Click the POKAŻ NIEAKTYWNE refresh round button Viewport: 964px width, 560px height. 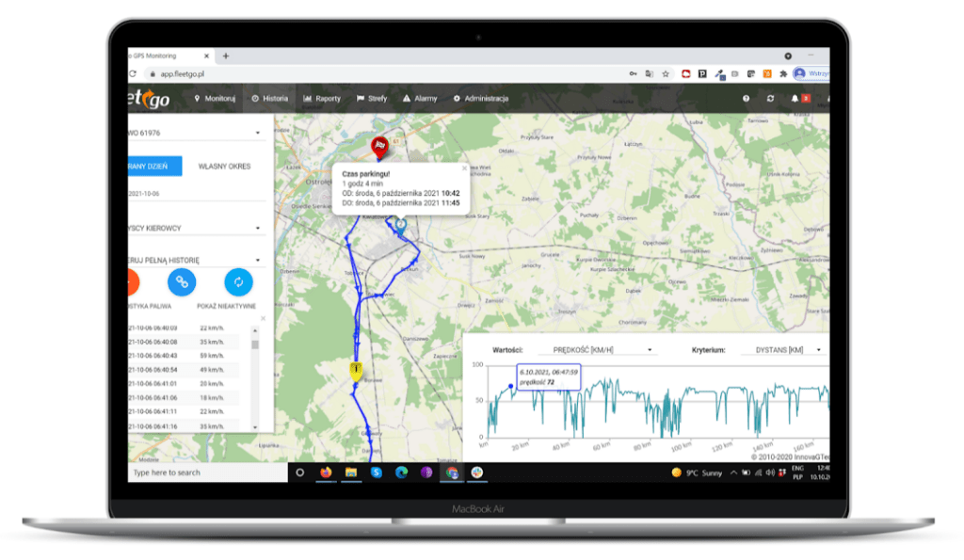tap(238, 282)
